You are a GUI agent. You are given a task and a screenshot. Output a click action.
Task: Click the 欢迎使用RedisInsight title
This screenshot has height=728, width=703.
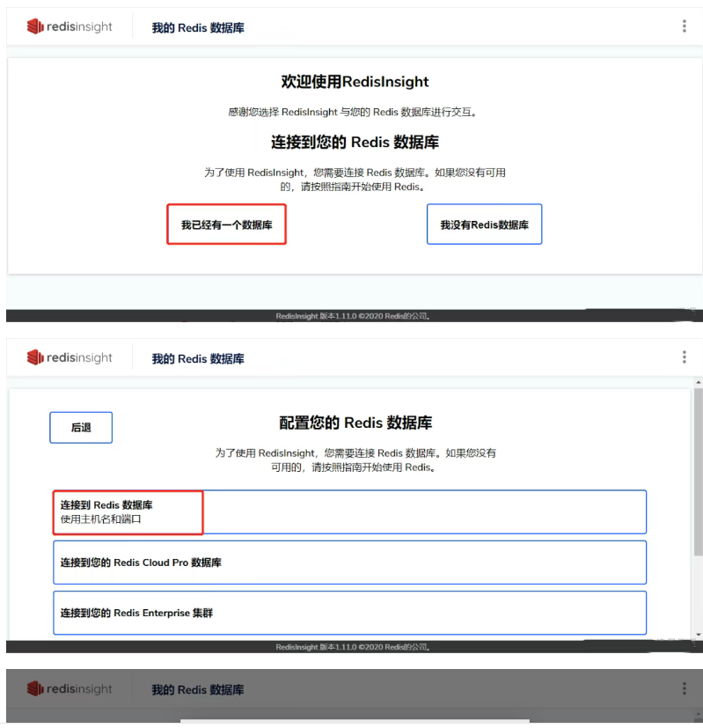tap(355, 82)
